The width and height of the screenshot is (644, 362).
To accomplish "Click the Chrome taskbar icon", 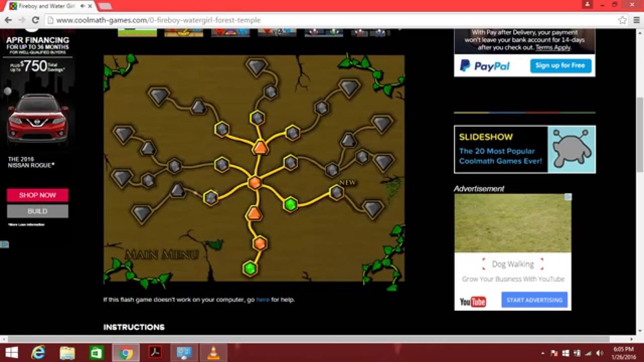I will click(x=126, y=352).
